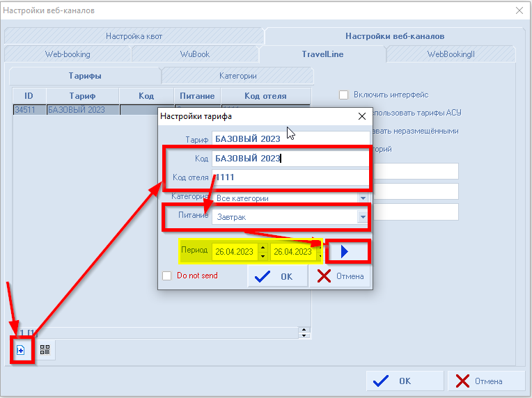Open the Категория dropdown list
532x398 pixels.
(362, 198)
